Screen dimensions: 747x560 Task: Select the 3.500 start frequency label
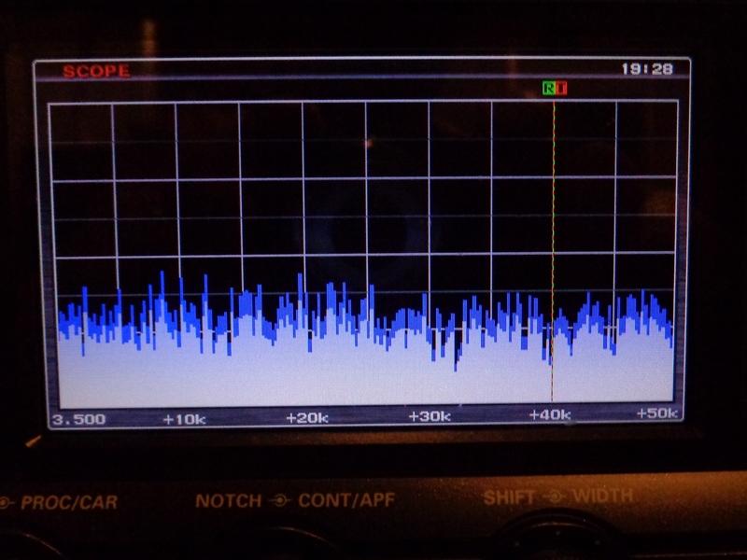pos(78,419)
